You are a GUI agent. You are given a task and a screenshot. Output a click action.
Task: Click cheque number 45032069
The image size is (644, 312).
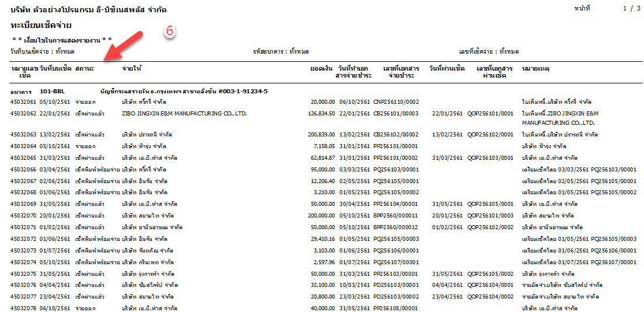click(x=23, y=204)
